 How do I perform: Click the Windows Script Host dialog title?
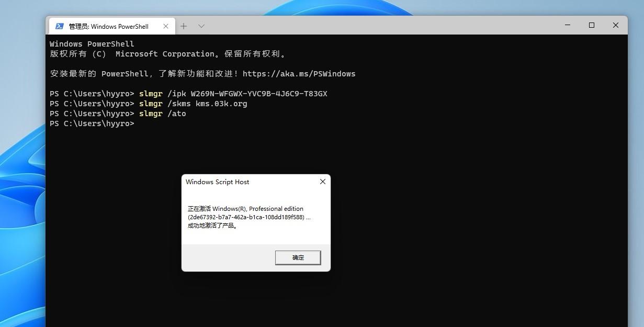(x=217, y=182)
